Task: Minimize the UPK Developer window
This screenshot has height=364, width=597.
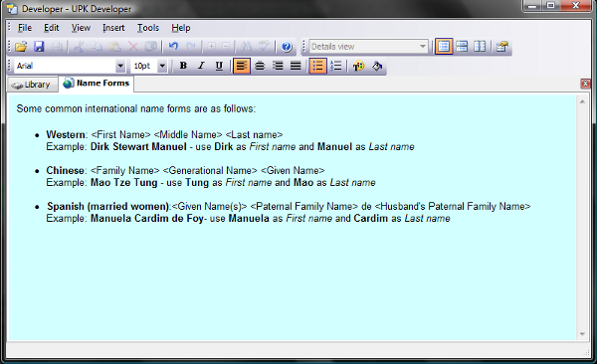Action: (533, 5)
